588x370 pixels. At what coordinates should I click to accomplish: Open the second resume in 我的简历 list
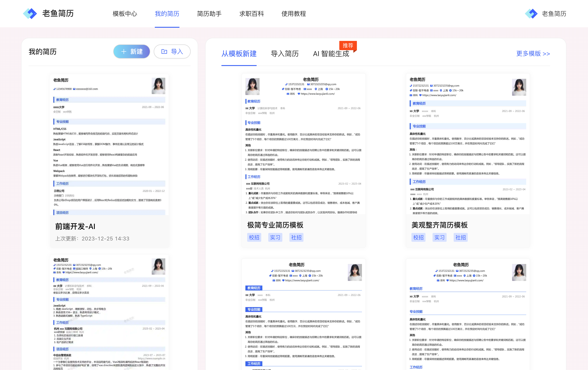109,313
